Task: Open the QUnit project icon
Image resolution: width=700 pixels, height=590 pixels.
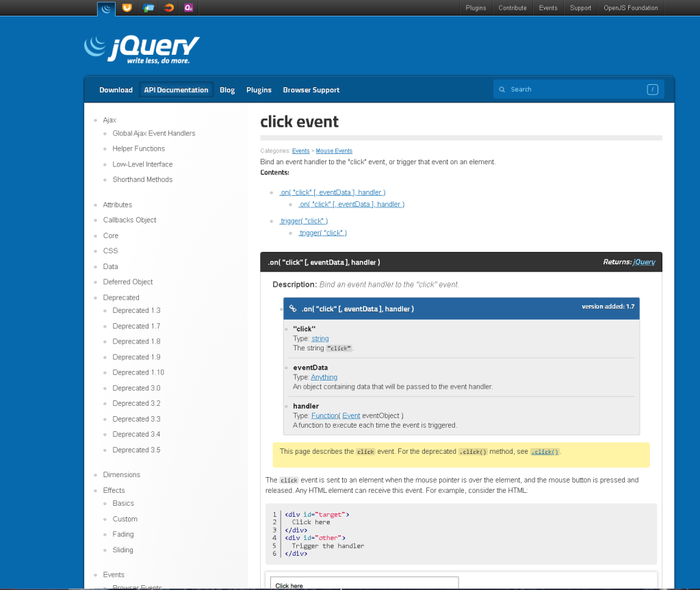Action: coord(188,8)
